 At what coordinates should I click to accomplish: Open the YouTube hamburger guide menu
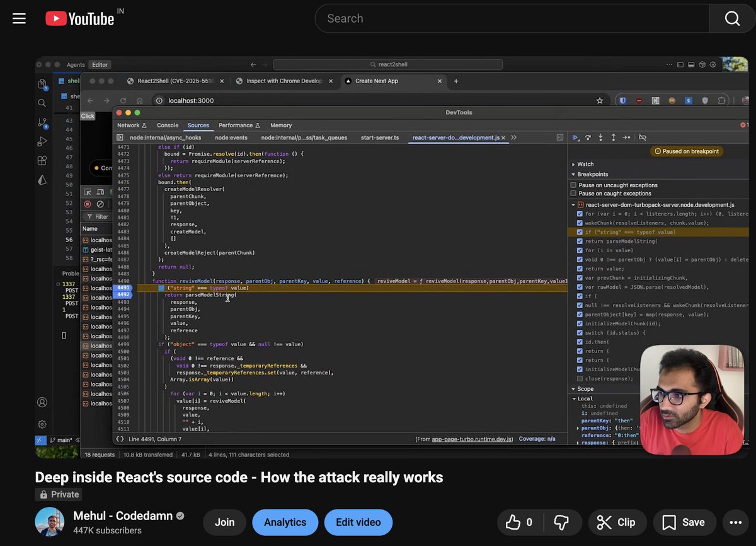click(19, 18)
